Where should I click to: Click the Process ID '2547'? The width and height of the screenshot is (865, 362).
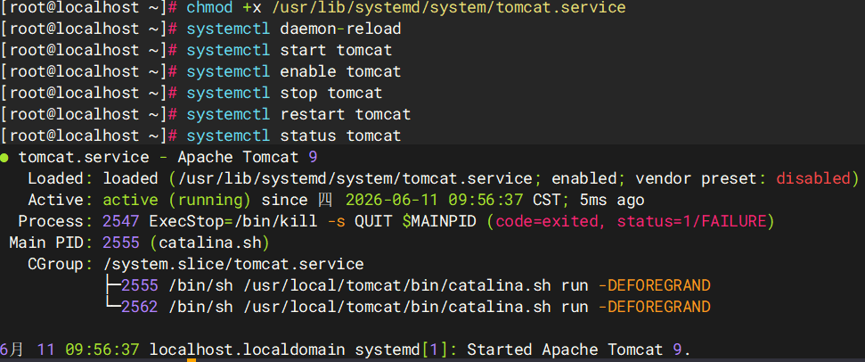click(x=121, y=221)
